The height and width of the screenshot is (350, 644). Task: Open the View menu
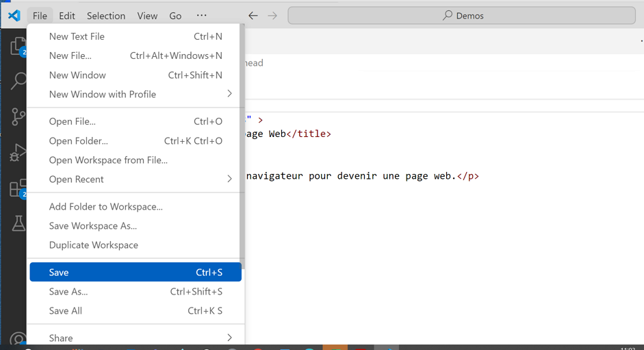[147, 16]
